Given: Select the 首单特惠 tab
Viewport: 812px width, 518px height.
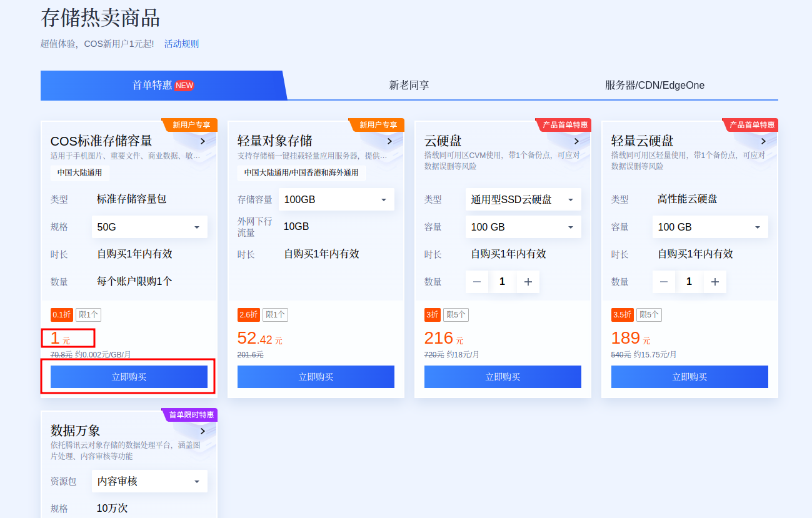Looking at the screenshot, I should coord(163,85).
